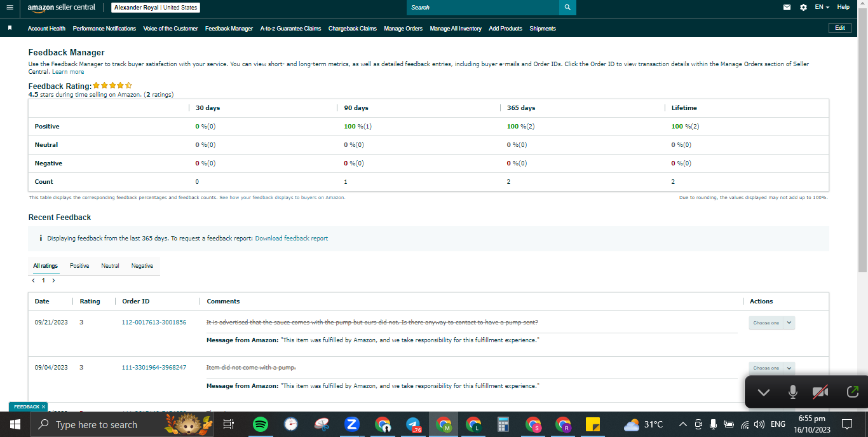The image size is (868, 437).
Task: Open the clock app taskbar icon
Action: (291, 424)
